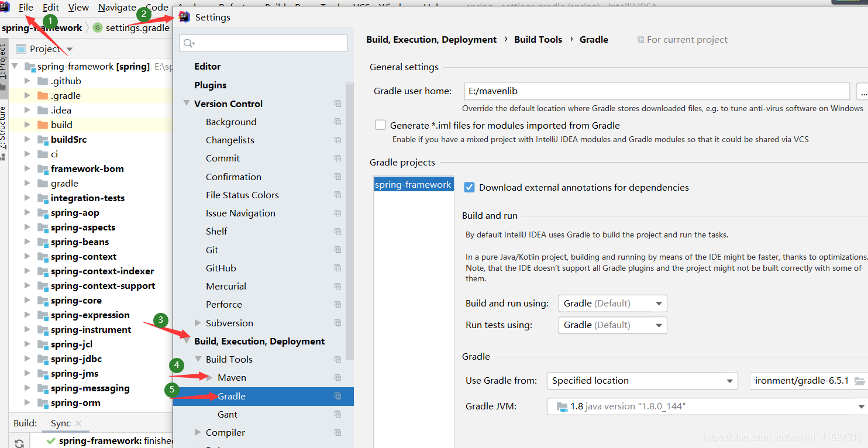Open the Navigate menu

pos(117,8)
